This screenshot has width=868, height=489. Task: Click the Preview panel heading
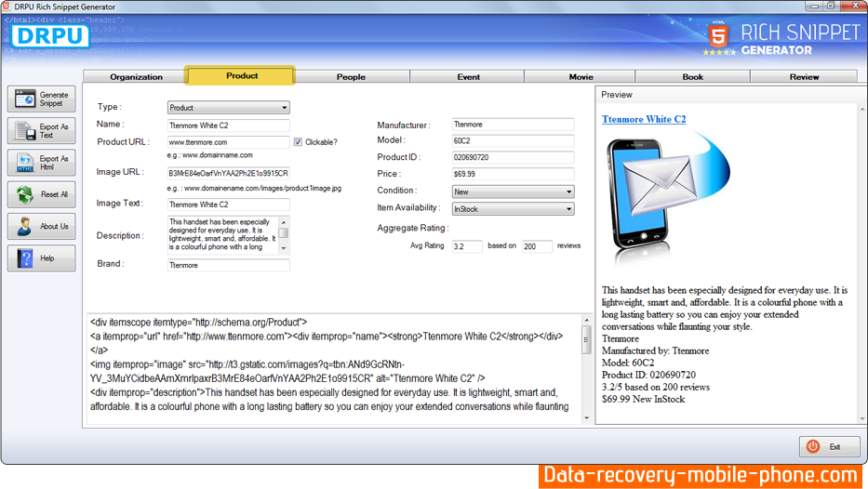(617, 95)
